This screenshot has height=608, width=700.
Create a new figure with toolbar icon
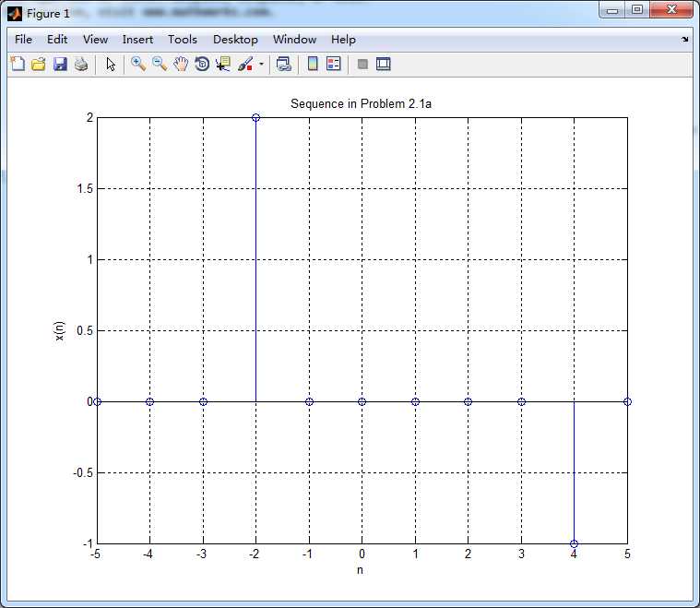pos(18,64)
